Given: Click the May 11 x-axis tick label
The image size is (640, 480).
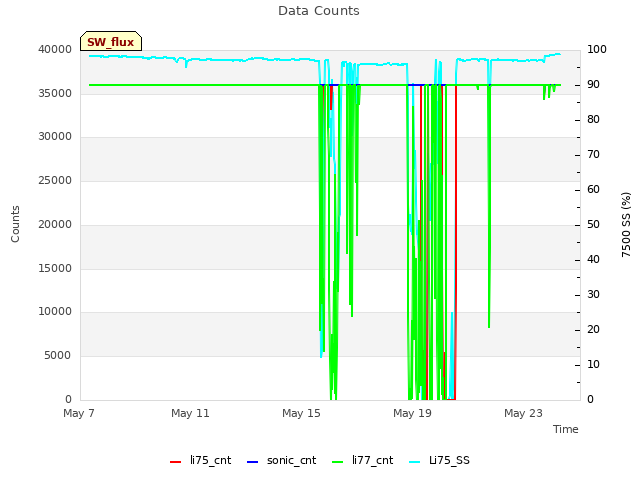Looking at the screenshot, I should (190, 413).
